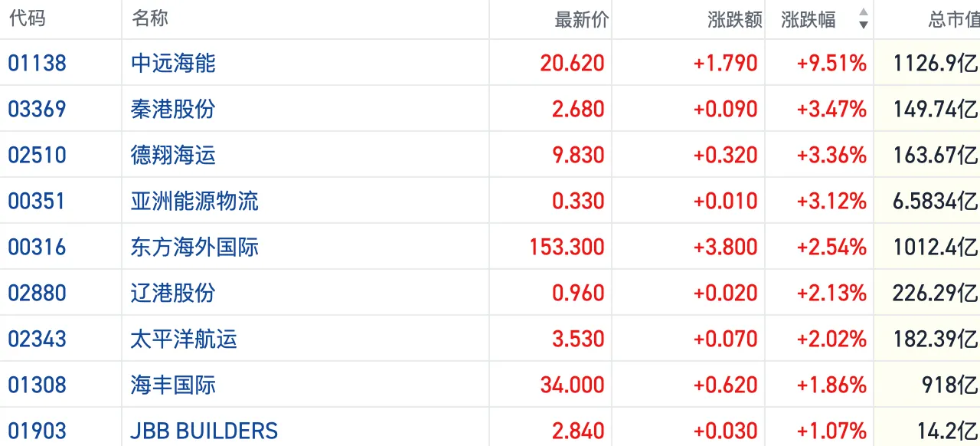Viewport: 980px width, 446px height.
Task: Open the 中远海能 stock name
Action: point(173,63)
